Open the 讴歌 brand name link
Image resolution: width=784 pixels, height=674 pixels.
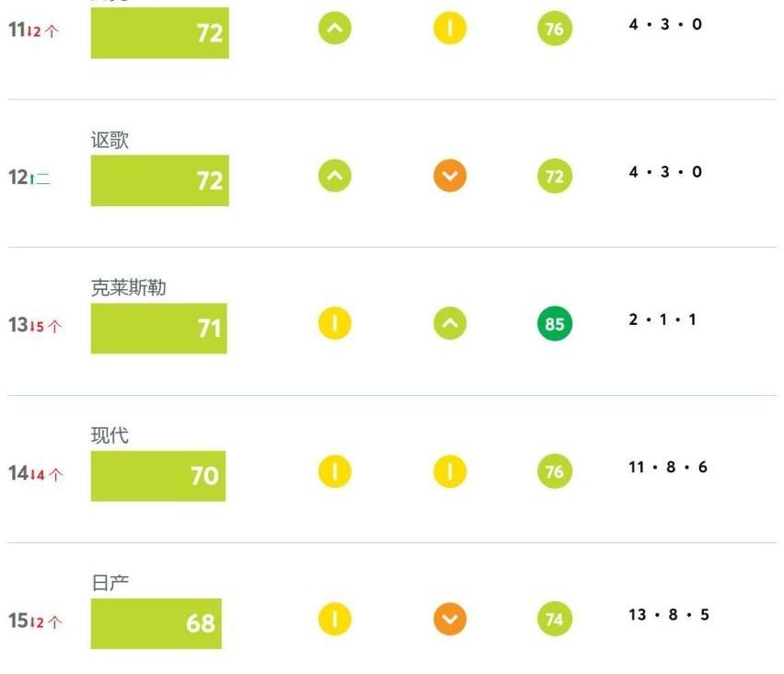(x=110, y=140)
